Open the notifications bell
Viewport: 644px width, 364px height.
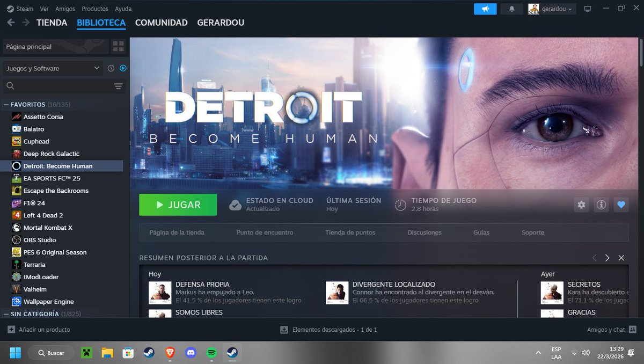click(512, 9)
